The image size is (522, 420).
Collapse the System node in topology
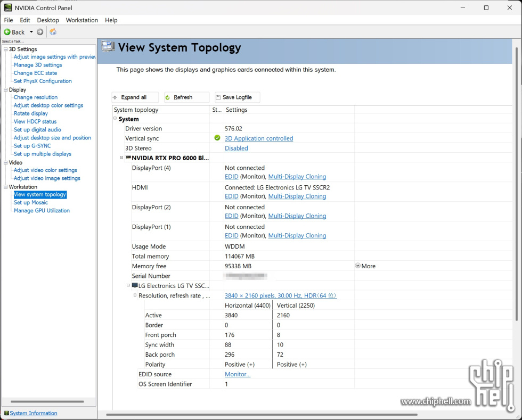coord(115,118)
